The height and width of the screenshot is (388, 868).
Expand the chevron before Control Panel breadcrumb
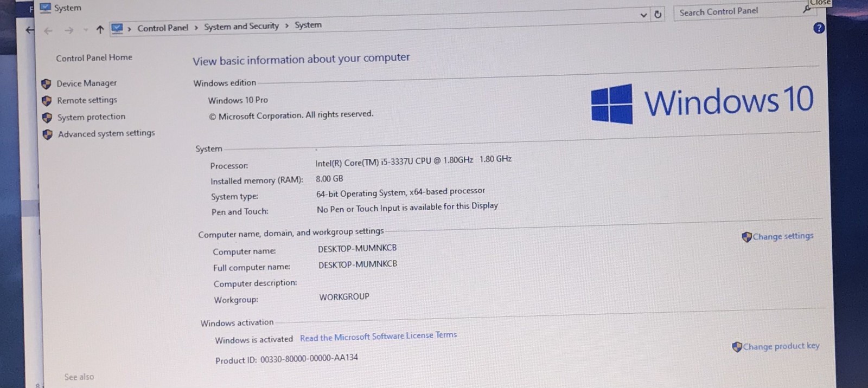(130, 29)
